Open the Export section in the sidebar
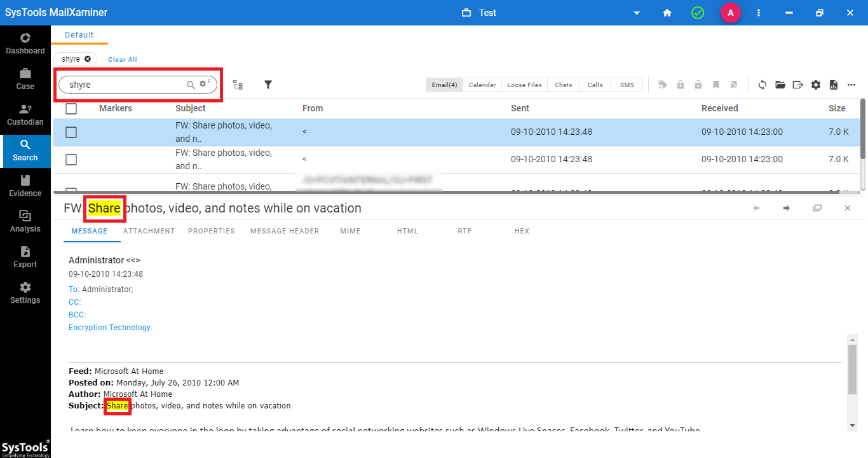The height and width of the screenshot is (458, 868). [x=25, y=258]
